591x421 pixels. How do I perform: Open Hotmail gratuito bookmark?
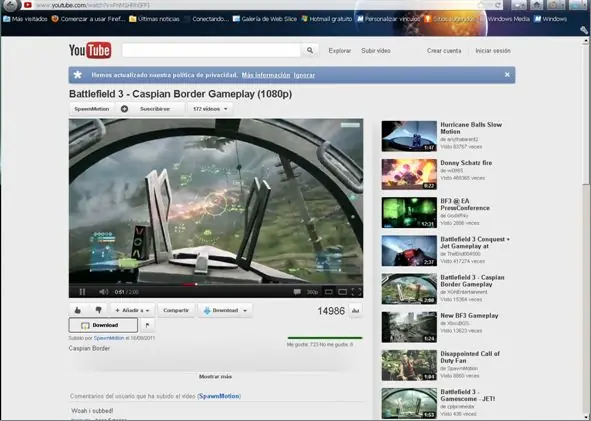click(x=327, y=19)
